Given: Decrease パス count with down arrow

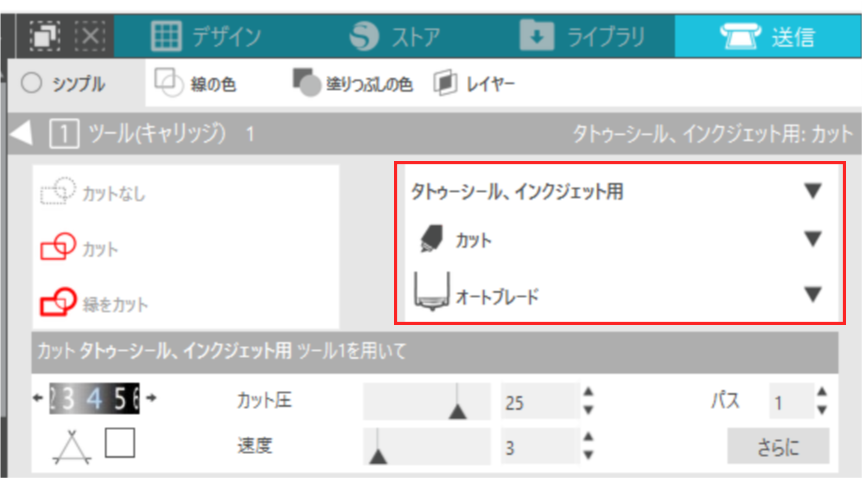Looking at the screenshot, I should tap(822, 410).
